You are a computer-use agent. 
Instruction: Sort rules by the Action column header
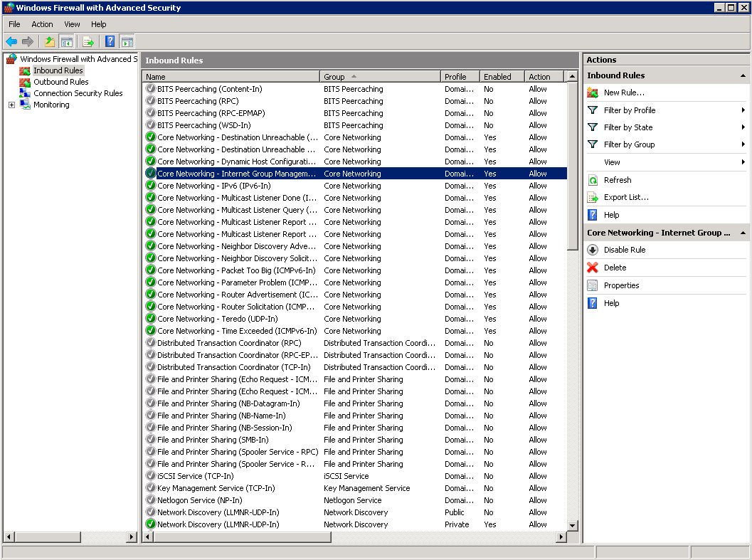pos(545,77)
